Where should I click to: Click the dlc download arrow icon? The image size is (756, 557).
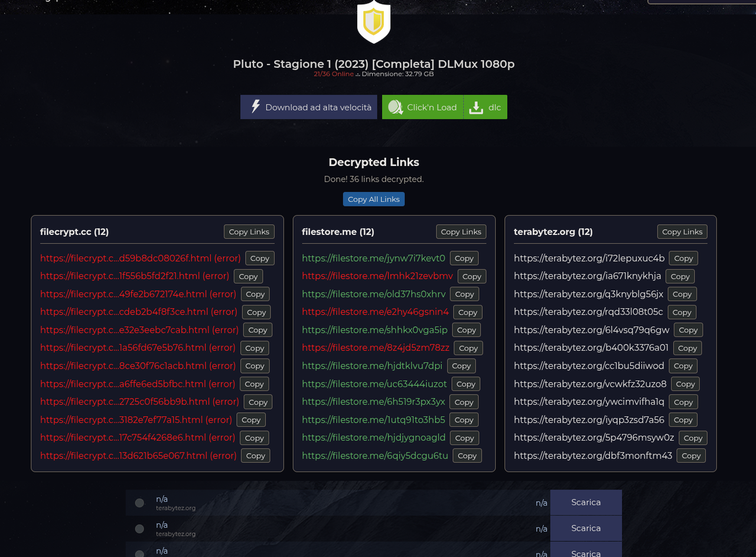[476, 107]
